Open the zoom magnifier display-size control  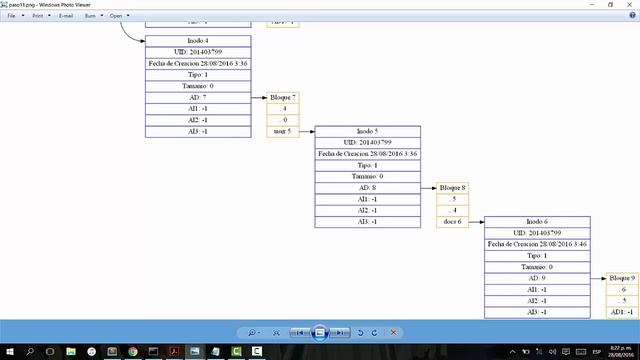[253, 333]
